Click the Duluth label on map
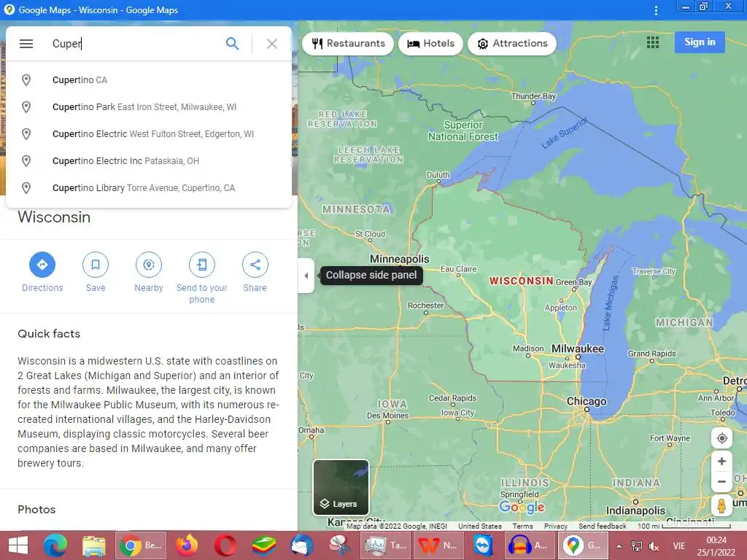 point(438,175)
